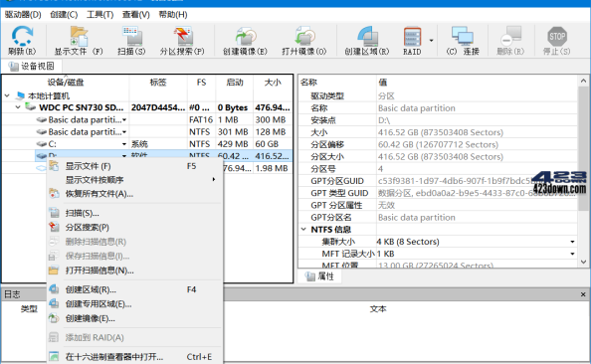591x364 pixels.
Task: Choose 创建区域(R)... in context menu
Action: (135, 289)
